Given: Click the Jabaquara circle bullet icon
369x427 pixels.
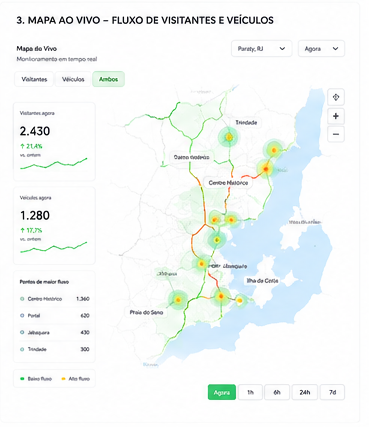Looking at the screenshot, I should pos(22,332).
